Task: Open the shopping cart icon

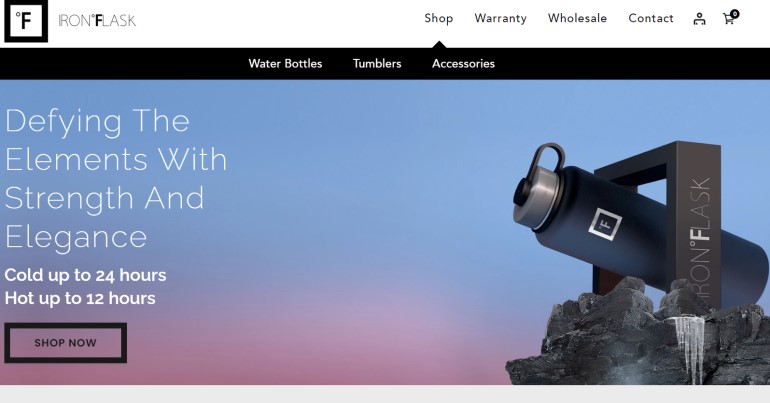Action: (x=729, y=19)
